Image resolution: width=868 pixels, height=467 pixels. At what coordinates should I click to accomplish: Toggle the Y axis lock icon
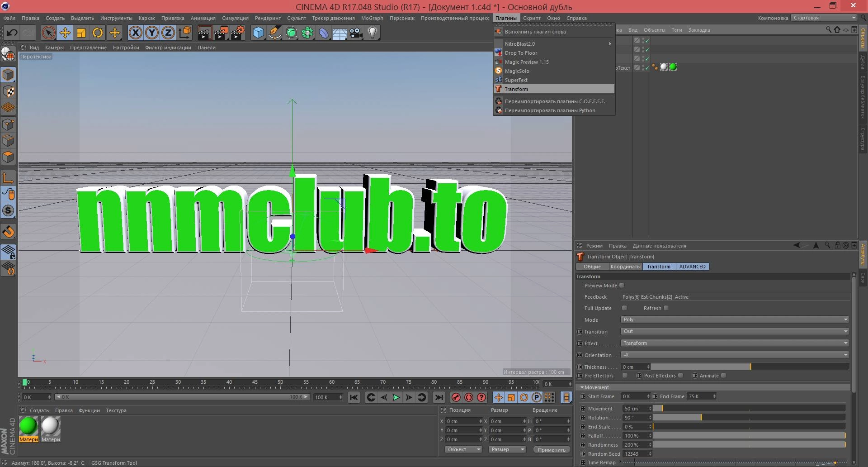[x=152, y=33]
